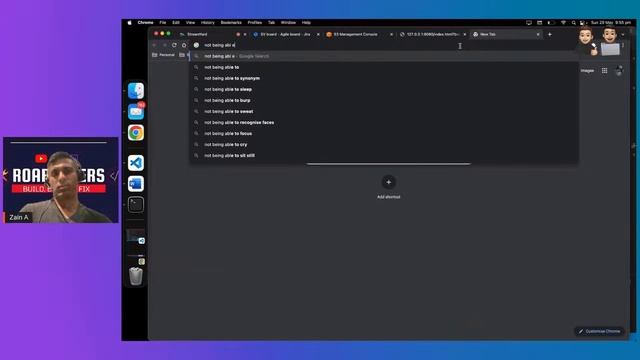Open the Help menu

click(x=306, y=23)
